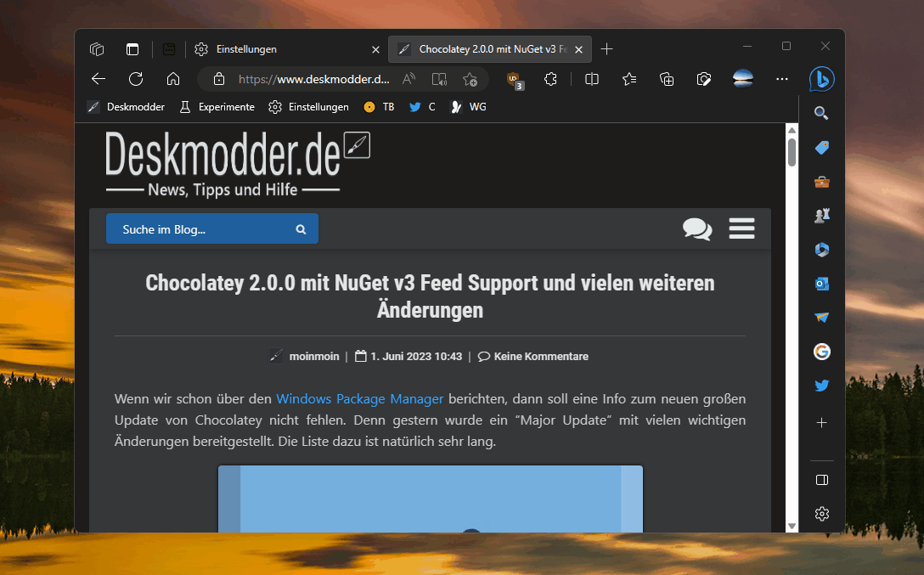Open the TB bookmark
Screen dimensions: 924x575
tap(379, 107)
